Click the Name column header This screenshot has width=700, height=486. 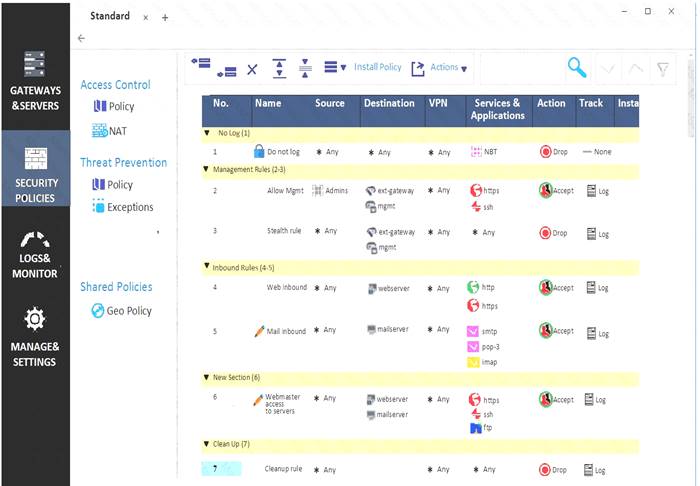pyautogui.click(x=268, y=103)
